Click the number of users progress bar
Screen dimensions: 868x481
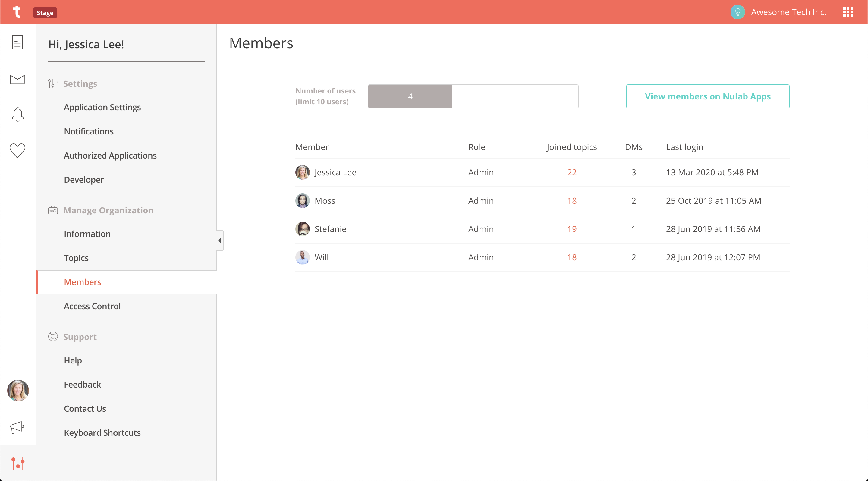tap(473, 96)
